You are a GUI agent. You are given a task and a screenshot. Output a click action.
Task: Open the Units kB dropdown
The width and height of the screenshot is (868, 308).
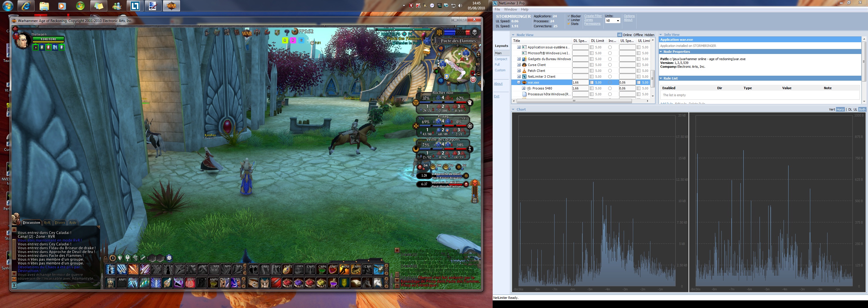[x=613, y=21]
